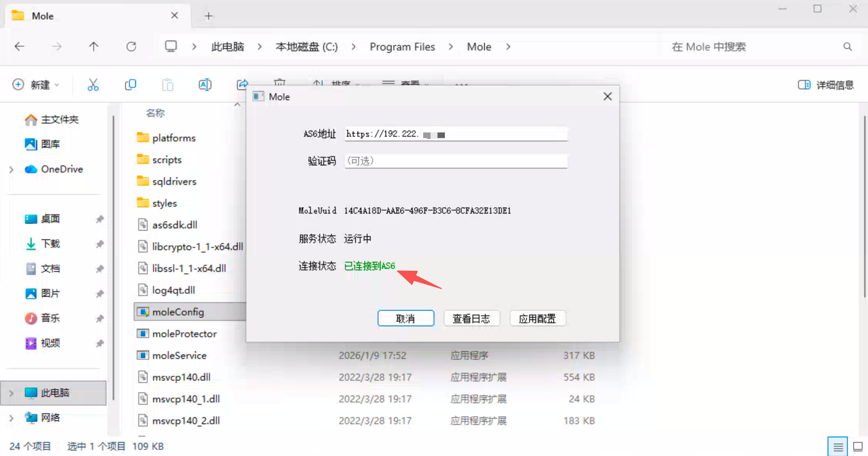Open 下载 in the sidebar
Viewport: 868px width, 456px height.
50,244
